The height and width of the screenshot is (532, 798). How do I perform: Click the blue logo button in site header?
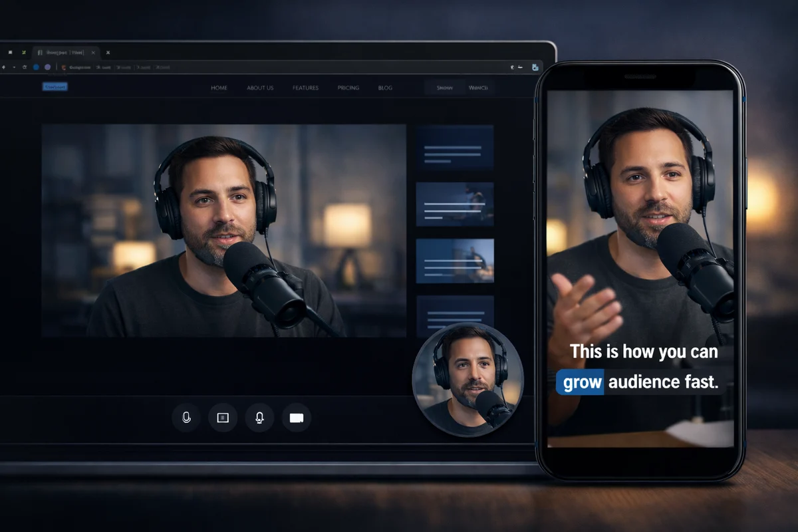tap(55, 86)
